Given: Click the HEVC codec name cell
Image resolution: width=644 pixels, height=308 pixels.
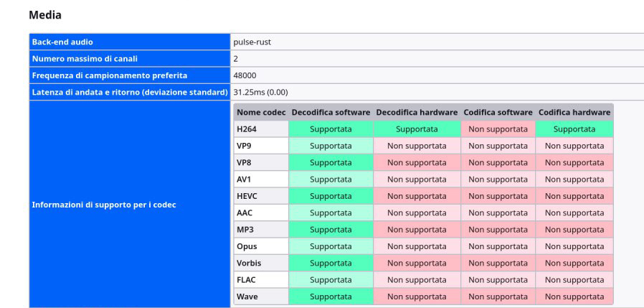Looking at the screenshot, I should point(247,196).
